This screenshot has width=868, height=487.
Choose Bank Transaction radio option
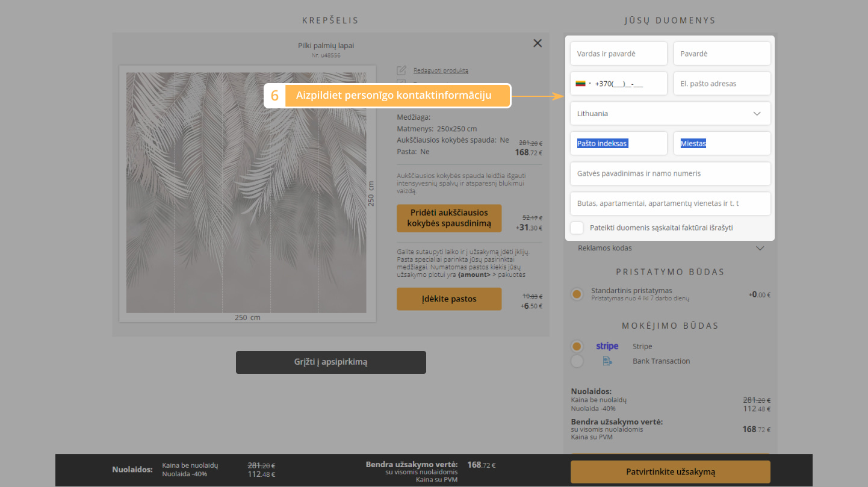point(577,361)
